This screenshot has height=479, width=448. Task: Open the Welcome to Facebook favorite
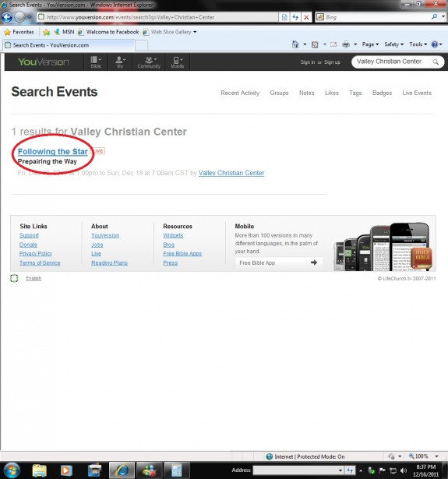point(108,32)
